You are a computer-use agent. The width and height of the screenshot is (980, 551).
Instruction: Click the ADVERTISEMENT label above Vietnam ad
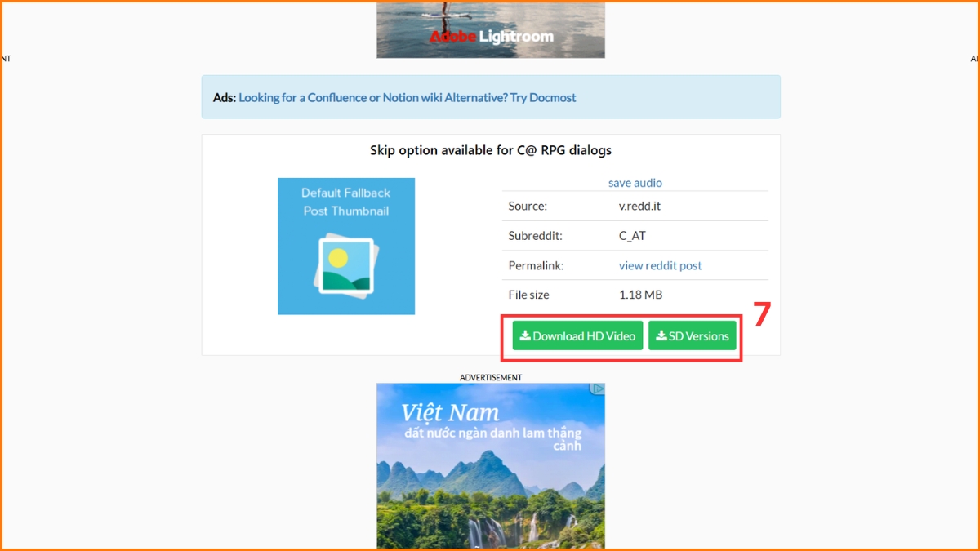(490, 377)
